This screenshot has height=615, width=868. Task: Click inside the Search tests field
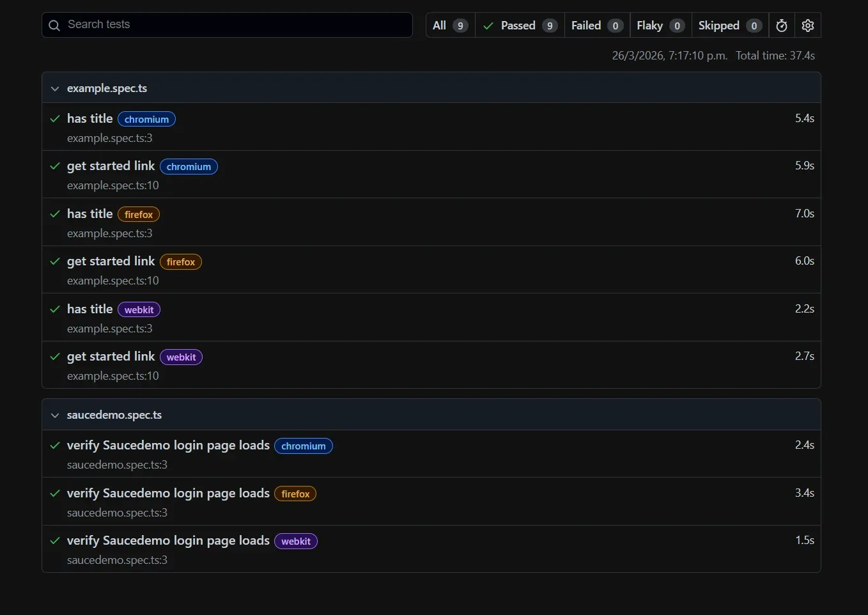click(x=227, y=25)
